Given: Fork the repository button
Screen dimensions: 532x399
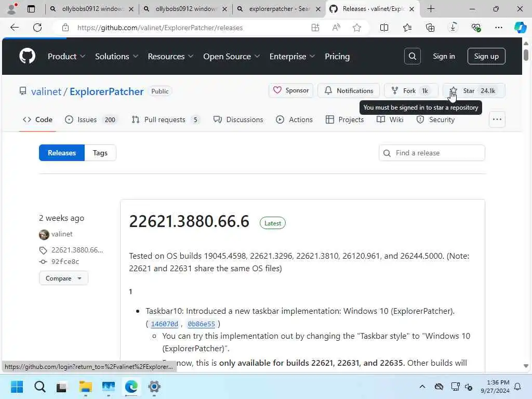Looking at the screenshot, I should pyautogui.click(x=411, y=90).
